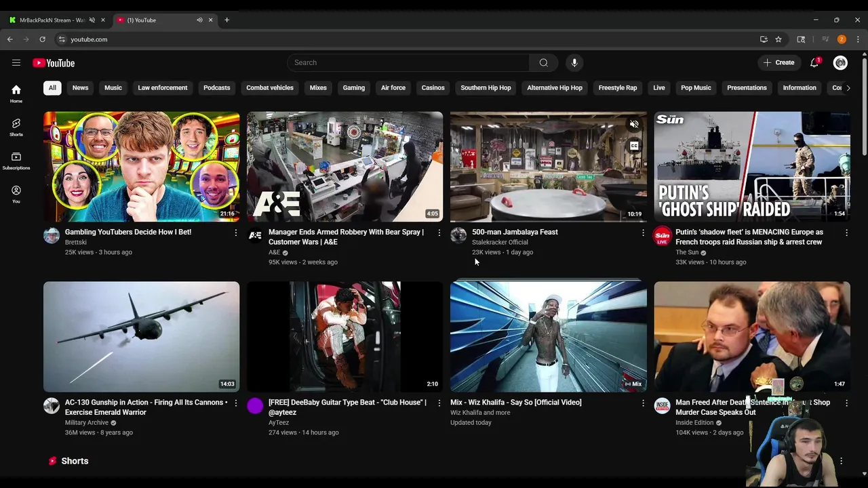The width and height of the screenshot is (868, 488).
Task: Open Inside Edition channel avatar
Action: point(662,405)
